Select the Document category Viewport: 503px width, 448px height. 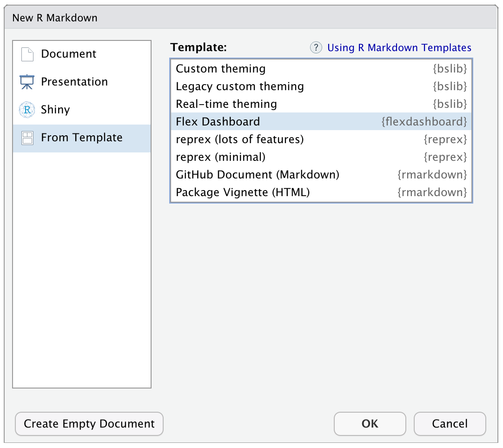click(x=82, y=54)
